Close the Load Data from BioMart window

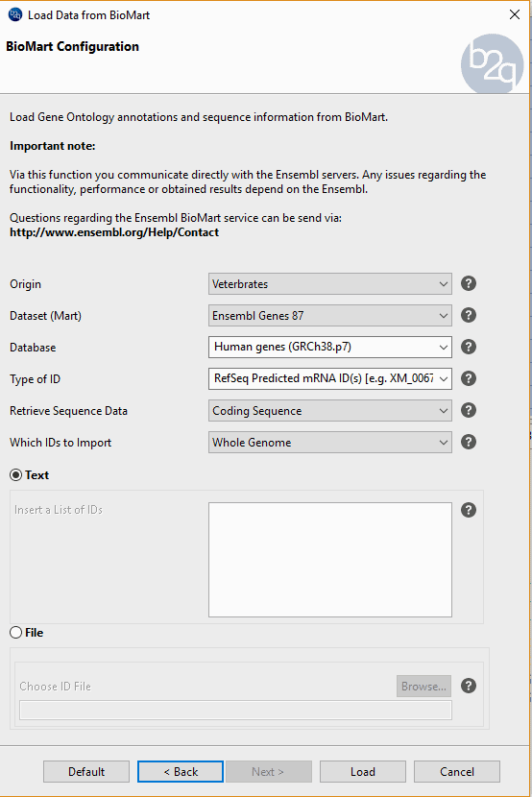tap(515, 14)
